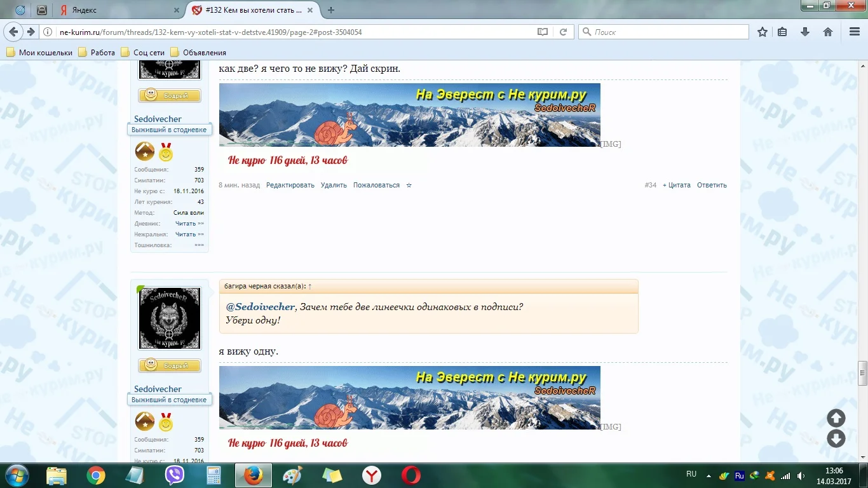Open Sedoivecher profile from post #34 sidebar

158,119
